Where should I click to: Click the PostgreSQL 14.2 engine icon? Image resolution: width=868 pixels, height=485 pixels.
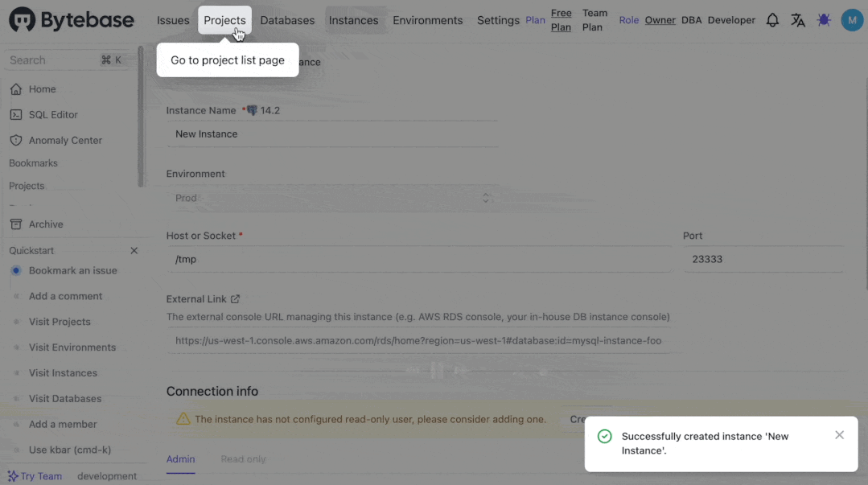[x=252, y=111]
